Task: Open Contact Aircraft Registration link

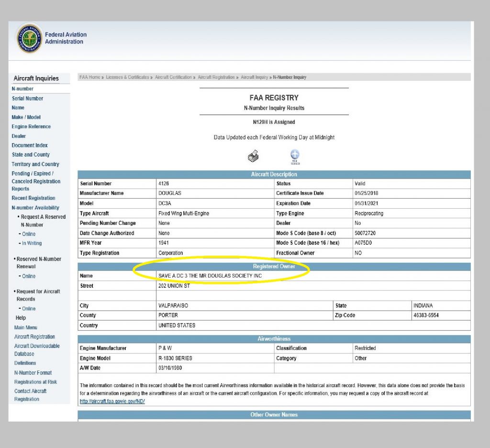Action: click(30, 395)
